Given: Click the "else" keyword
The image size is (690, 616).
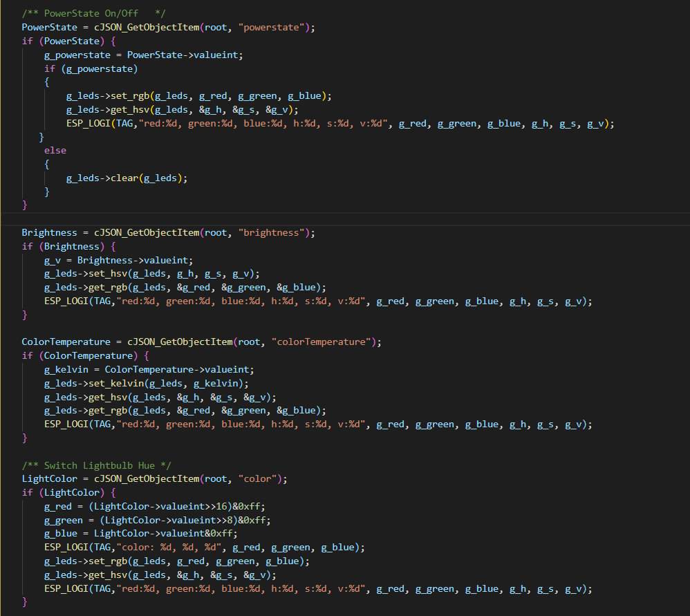Looking at the screenshot, I should click(x=55, y=151).
